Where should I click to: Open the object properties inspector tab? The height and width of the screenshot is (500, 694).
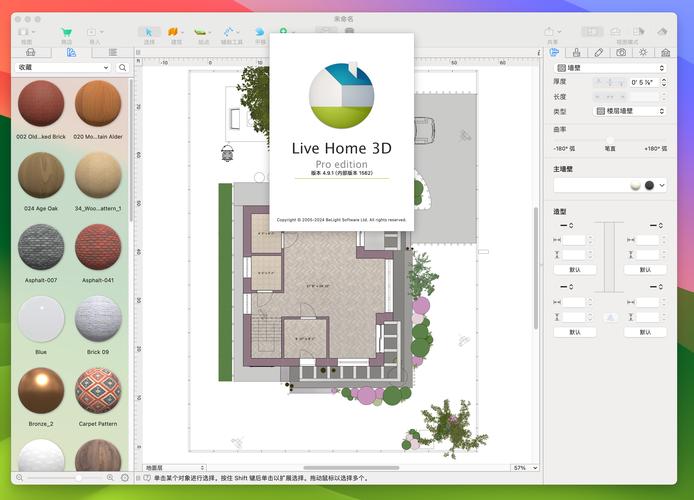pyautogui.click(x=554, y=53)
